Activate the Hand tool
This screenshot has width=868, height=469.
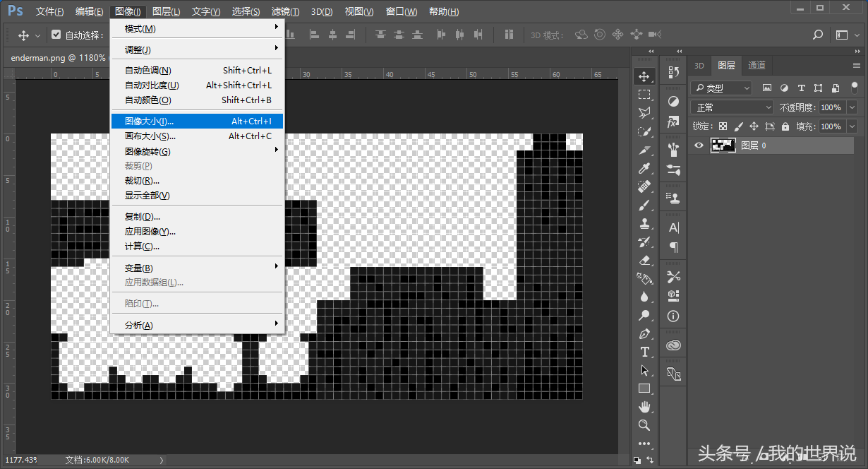[644, 407]
